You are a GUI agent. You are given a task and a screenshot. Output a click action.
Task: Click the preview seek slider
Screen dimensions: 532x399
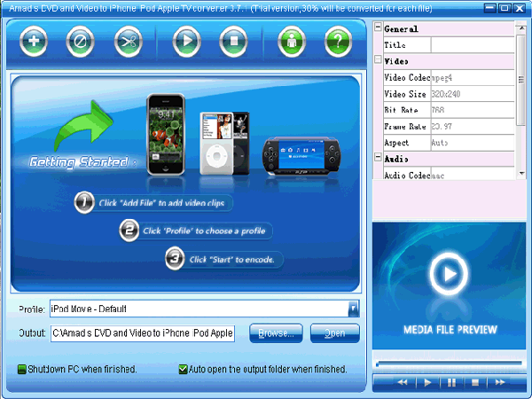coord(449,364)
